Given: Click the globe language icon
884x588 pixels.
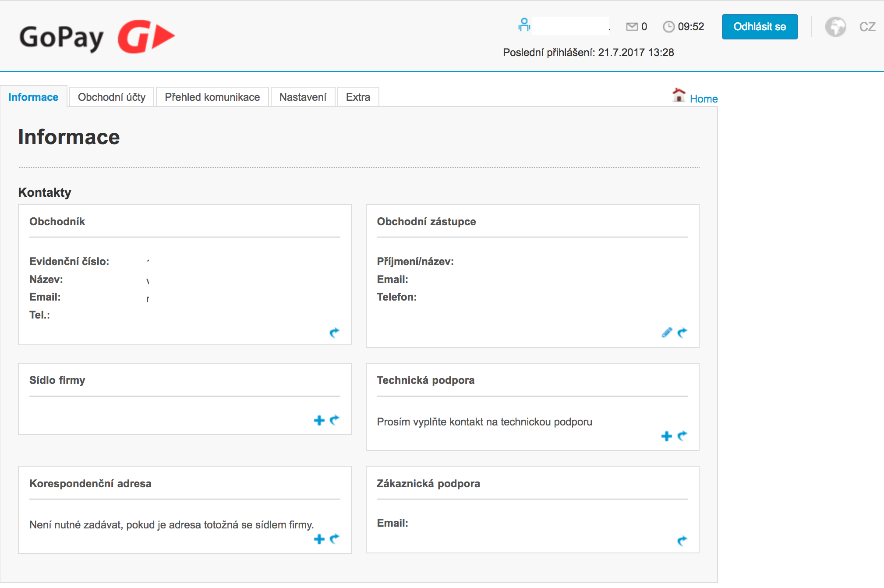Looking at the screenshot, I should click(836, 27).
